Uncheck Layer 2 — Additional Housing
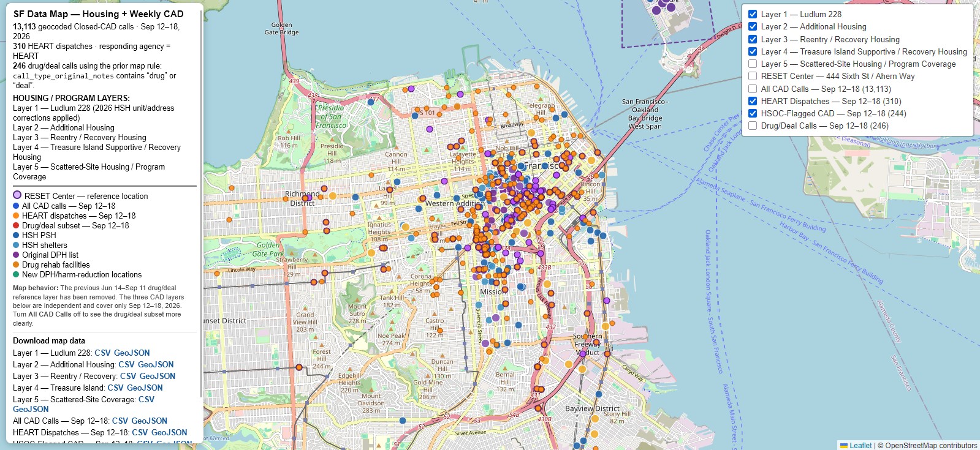Image resolution: width=980 pixels, height=450 pixels. click(x=753, y=26)
